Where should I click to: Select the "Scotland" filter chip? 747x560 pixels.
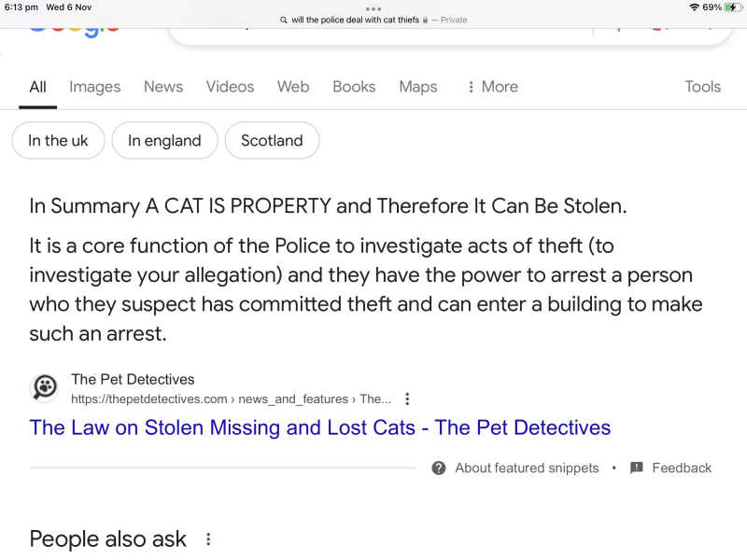272,141
